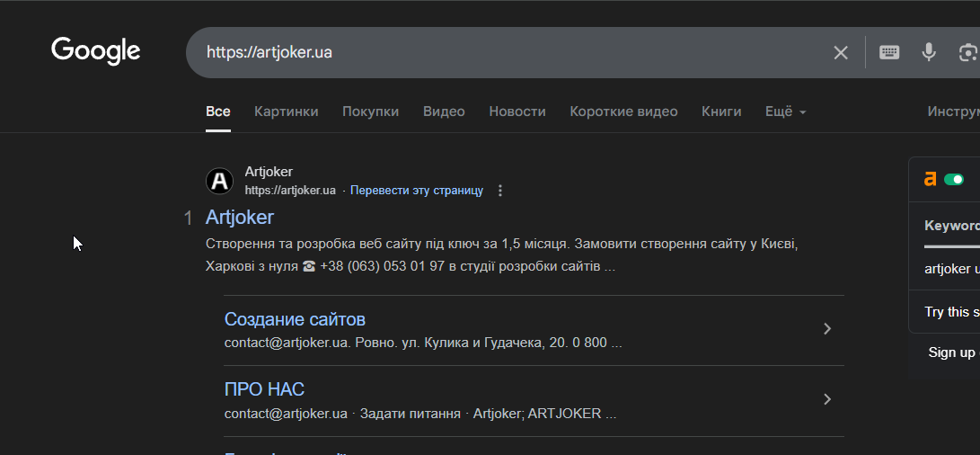Open the on-screen keyboard icon
Screen dimensions: 980x455
click(889, 52)
